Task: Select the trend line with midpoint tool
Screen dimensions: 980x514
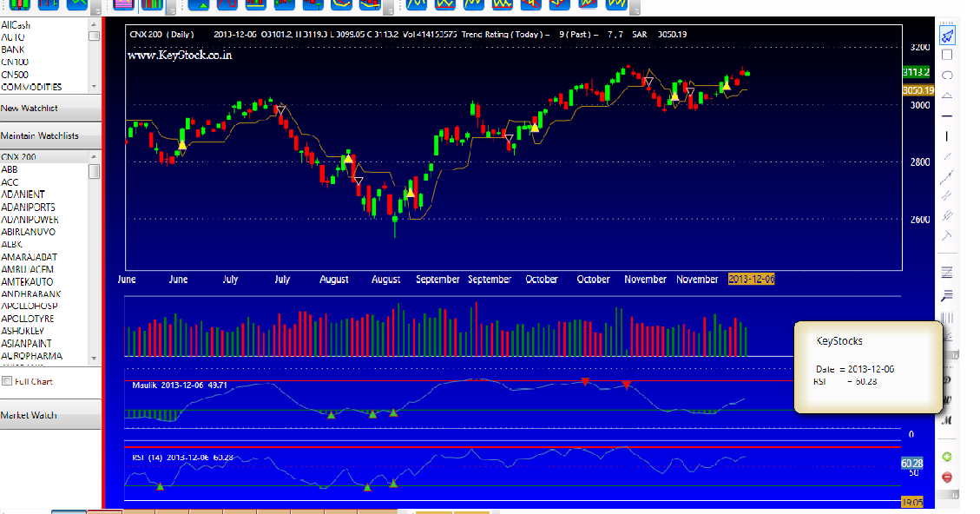Action: (947, 177)
